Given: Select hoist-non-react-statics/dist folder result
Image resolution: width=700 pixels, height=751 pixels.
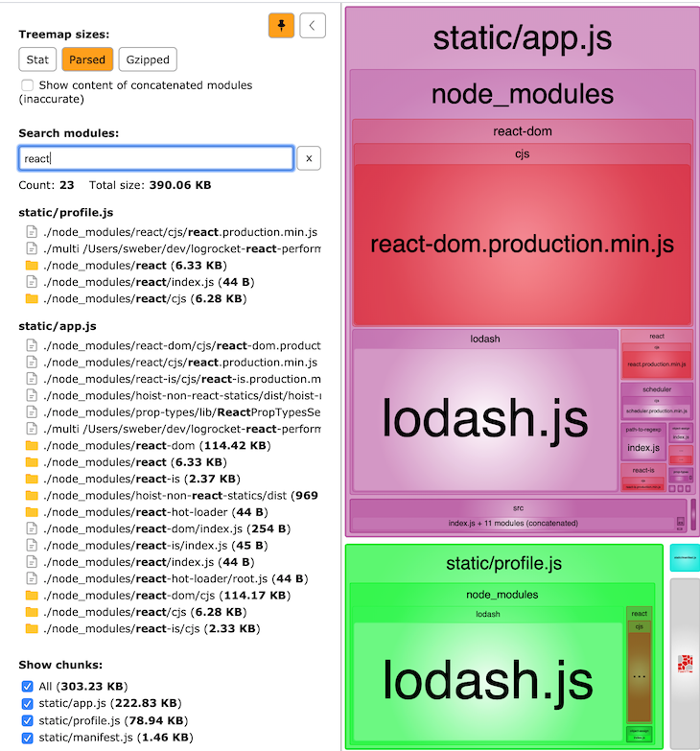Looking at the screenshot, I should (x=181, y=496).
